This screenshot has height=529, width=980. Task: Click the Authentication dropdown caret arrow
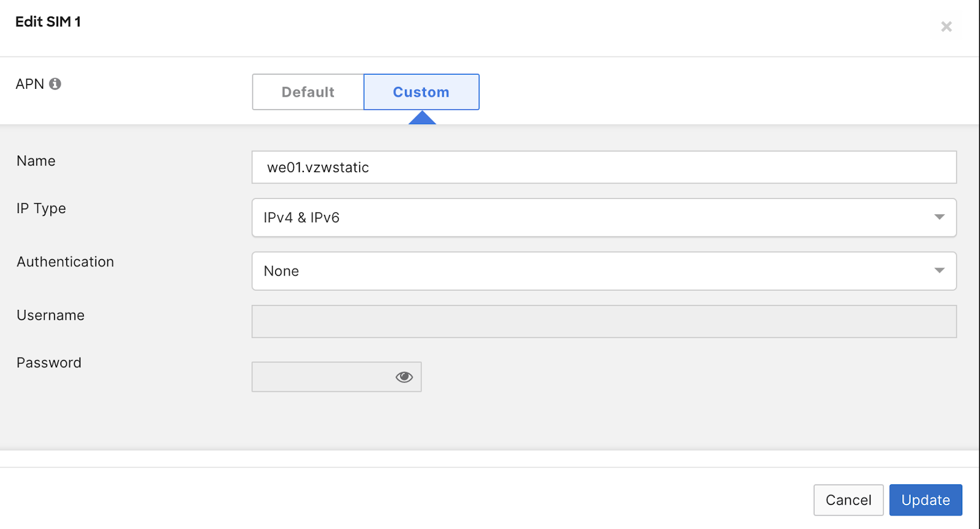coord(939,271)
